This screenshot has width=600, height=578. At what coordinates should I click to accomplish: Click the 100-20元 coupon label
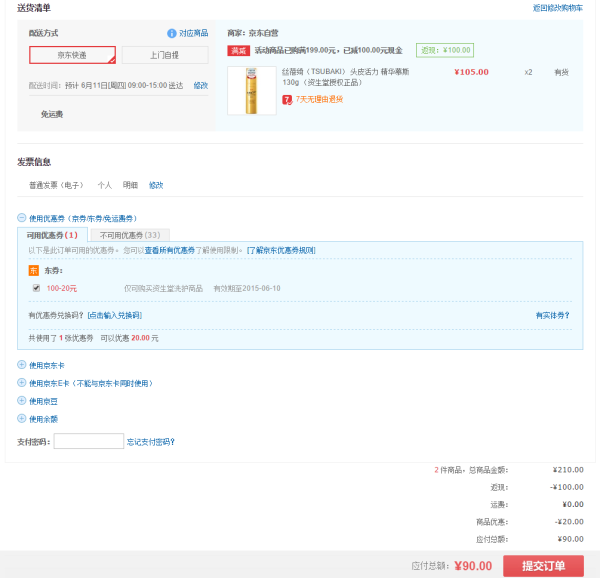coord(62,288)
